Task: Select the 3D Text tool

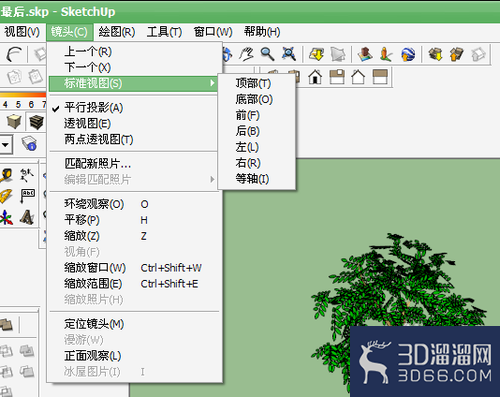Action: pyautogui.click(x=27, y=218)
